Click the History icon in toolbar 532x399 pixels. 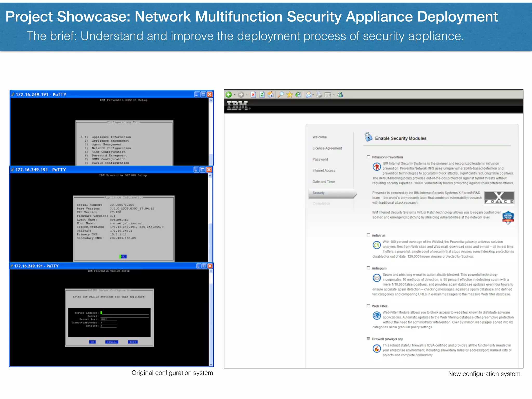coord(298,95)
